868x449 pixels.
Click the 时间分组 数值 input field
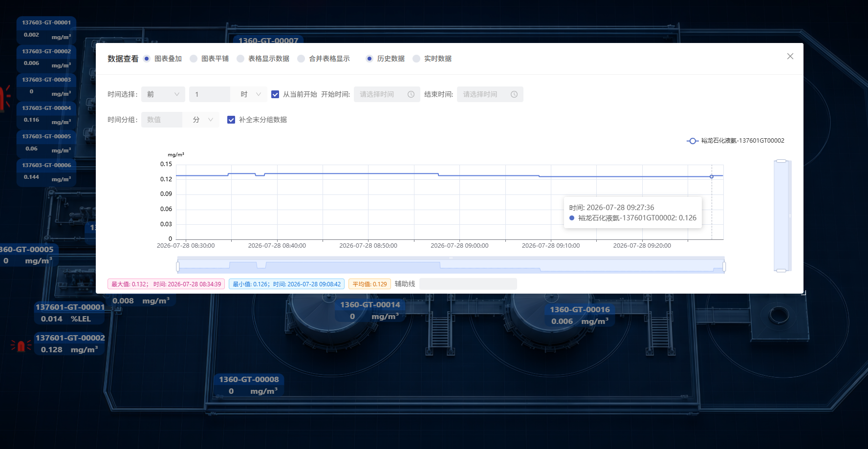(x=162, y=120)
